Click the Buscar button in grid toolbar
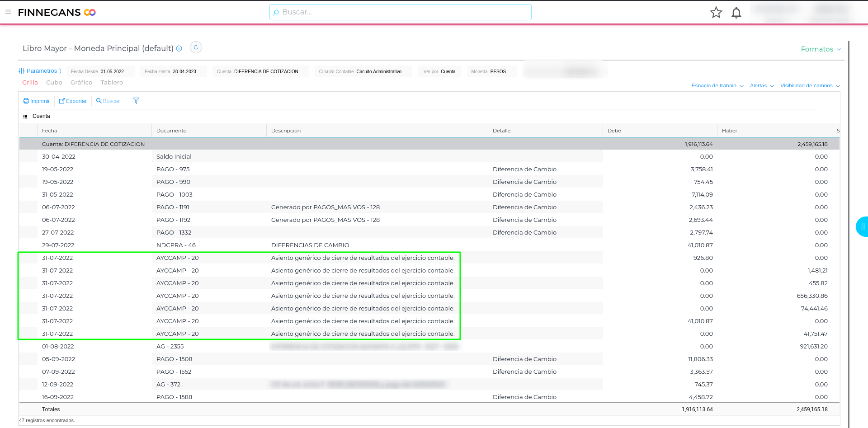The width and height of the screenshot is (868, 428). (x=108, y=101)
